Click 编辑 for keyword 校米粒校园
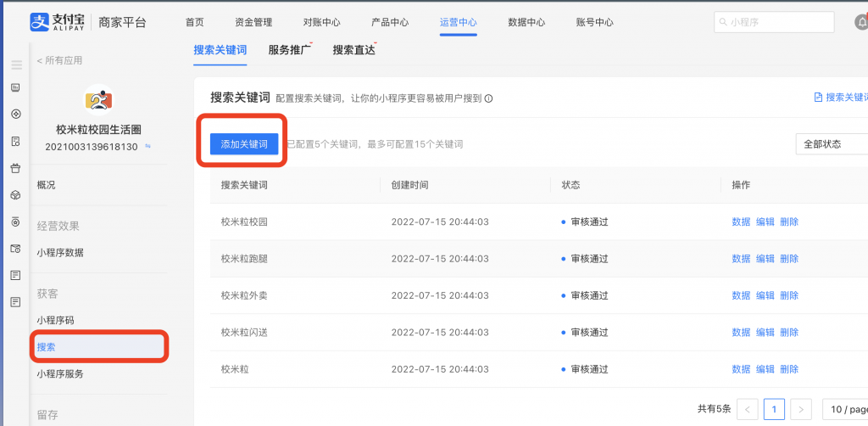868x426 pixels. [x=765, y=221]
